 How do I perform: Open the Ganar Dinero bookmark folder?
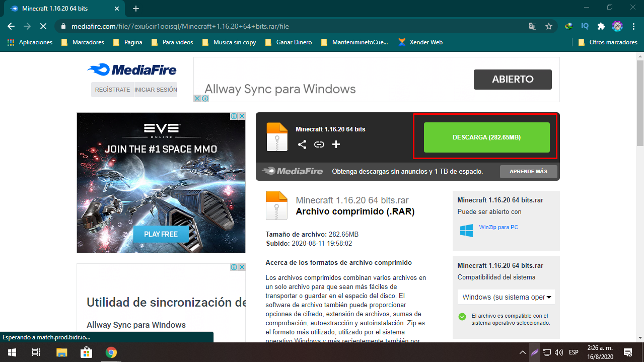(288, 42)
